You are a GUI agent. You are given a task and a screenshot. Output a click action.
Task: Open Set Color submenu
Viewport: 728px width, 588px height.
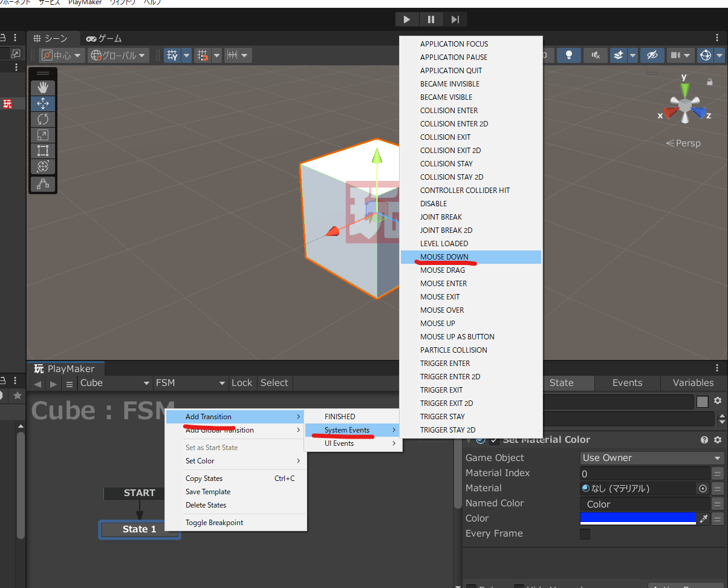[x=235, y=461]
